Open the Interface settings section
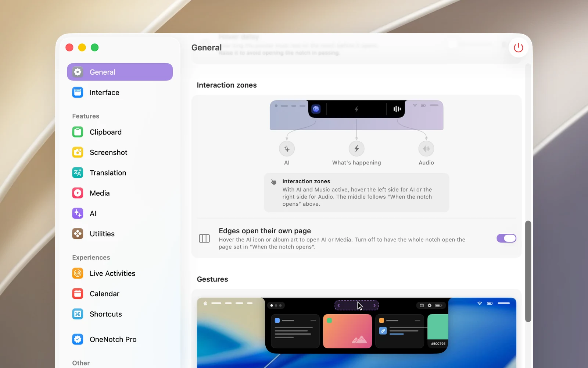 120,92
